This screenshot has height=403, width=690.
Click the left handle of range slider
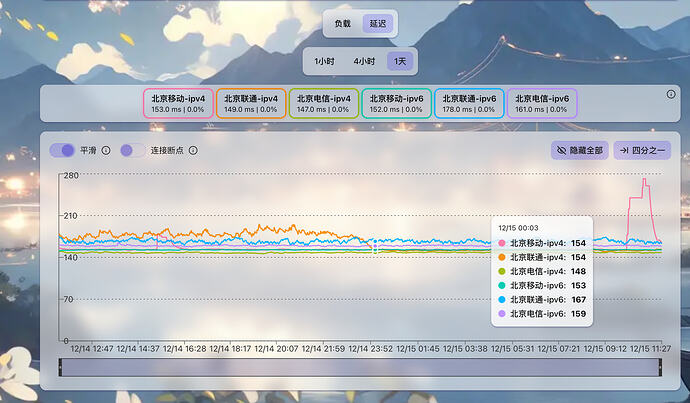(x=60, y=367)
